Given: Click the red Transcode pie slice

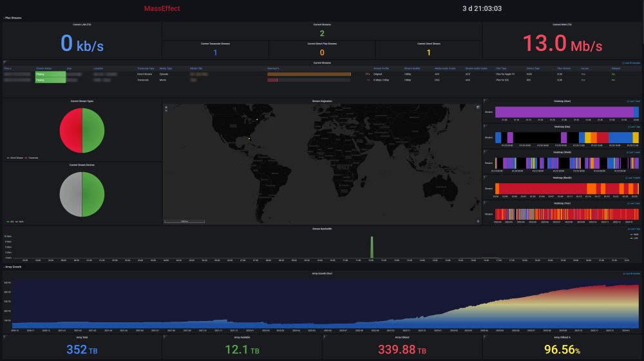Looking at the screenshot, I should [71, 131].
